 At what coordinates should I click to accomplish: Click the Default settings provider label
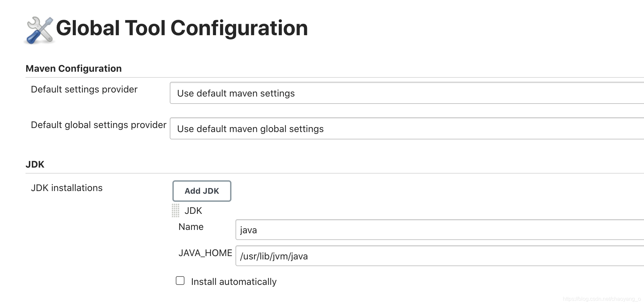coord(84,89)
